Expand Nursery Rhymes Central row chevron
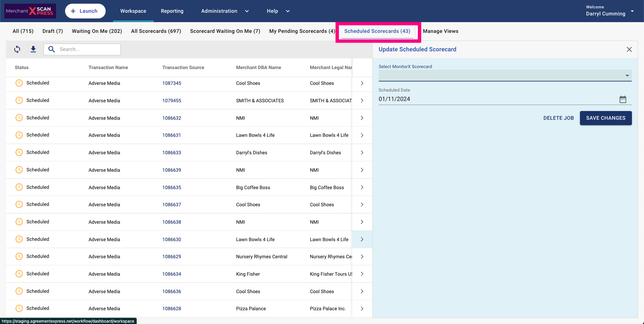This screenshot has height=324, width=644. 362,257
